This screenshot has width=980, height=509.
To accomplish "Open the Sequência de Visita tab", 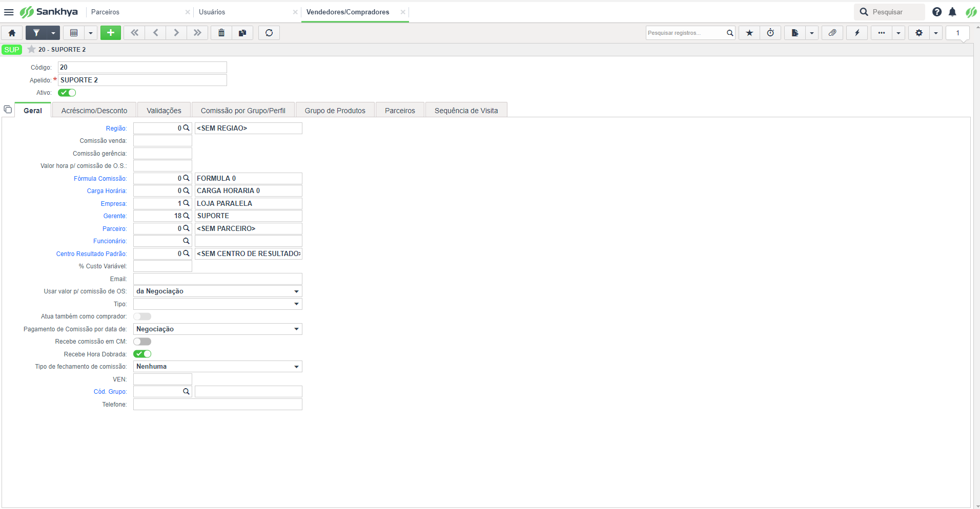I will tap(466, 110).
